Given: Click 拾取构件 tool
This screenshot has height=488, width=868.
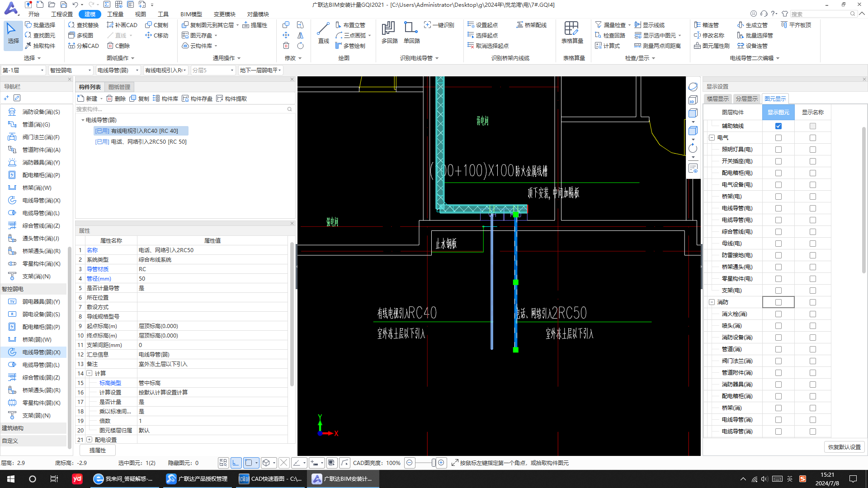Looking at the screenshot, I should click(40, 46).
